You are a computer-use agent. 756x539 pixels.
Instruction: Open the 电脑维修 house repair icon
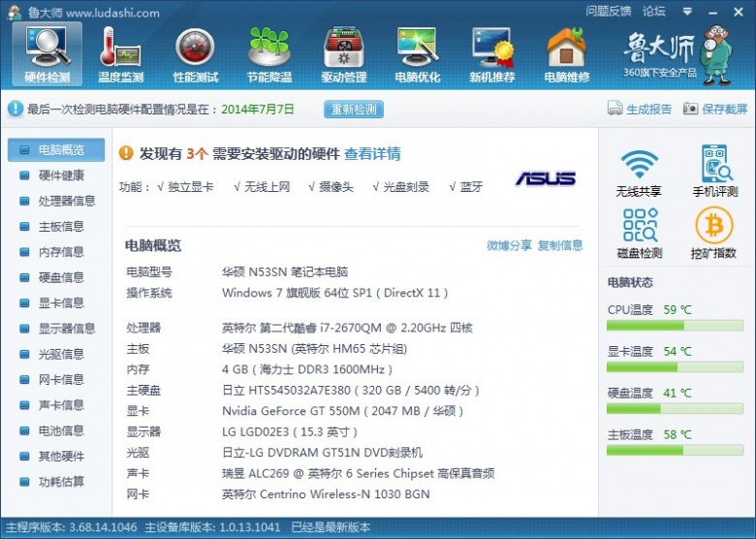tap(567, 54)
